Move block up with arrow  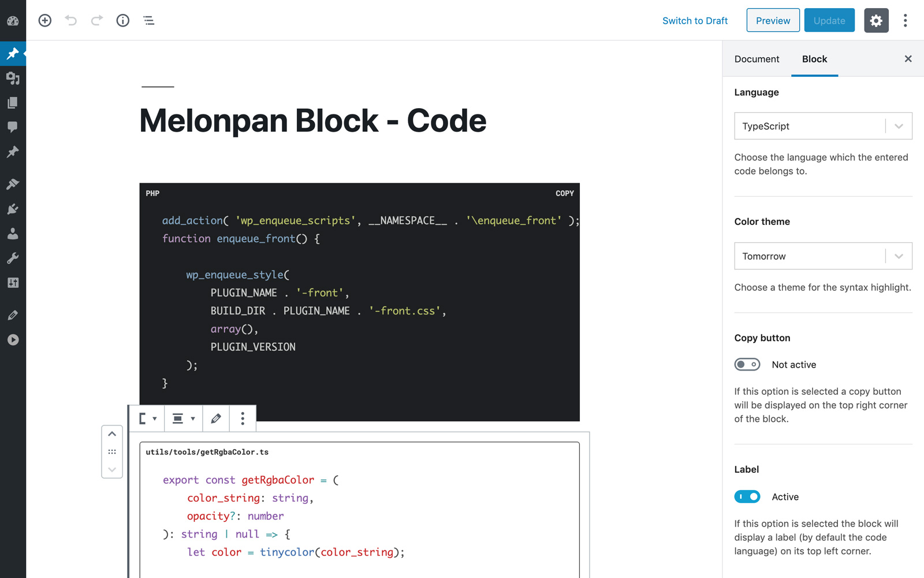(x=112, y=434)
